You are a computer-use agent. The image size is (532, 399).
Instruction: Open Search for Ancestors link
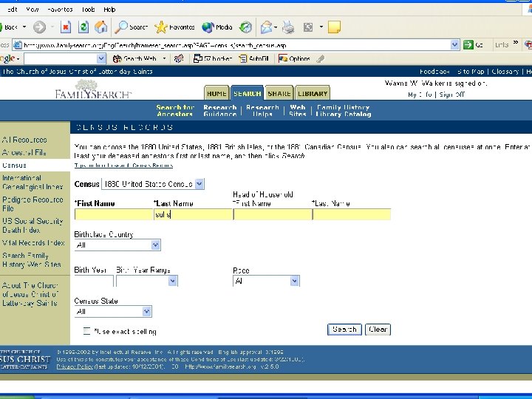(x=175, y=111)
